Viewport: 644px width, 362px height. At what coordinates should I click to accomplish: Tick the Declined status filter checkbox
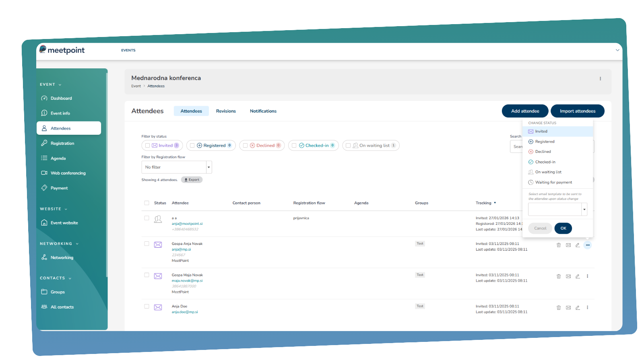[245, 146]
